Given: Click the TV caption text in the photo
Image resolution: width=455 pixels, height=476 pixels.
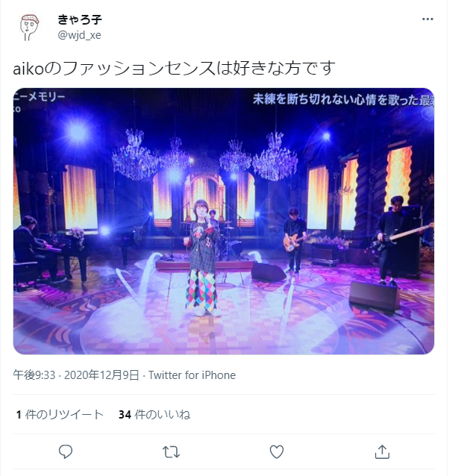Looking at the screenshot, I should [x=343, y=99].
